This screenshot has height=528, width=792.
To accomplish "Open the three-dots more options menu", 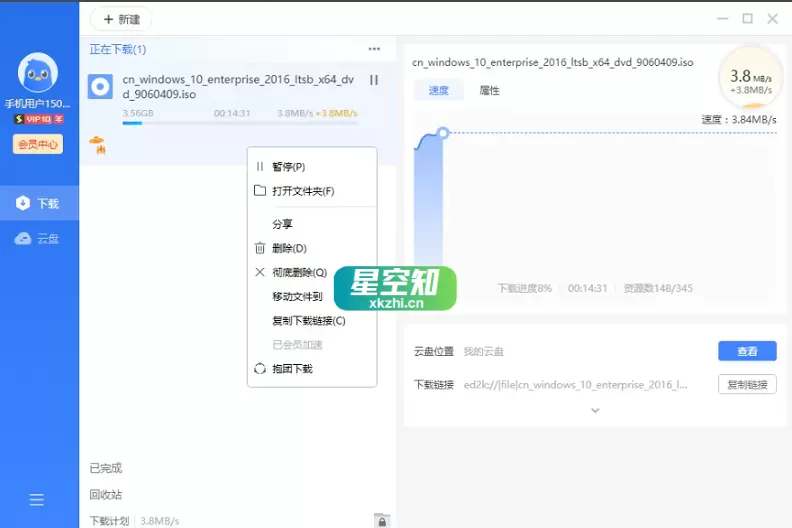I will [x=374, y=49].
